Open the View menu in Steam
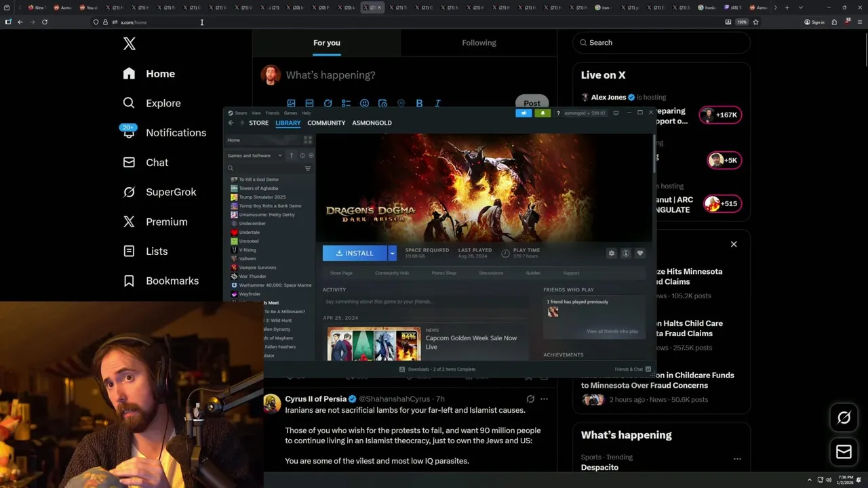This screenshot has height=488, width=868. (256, 113)
